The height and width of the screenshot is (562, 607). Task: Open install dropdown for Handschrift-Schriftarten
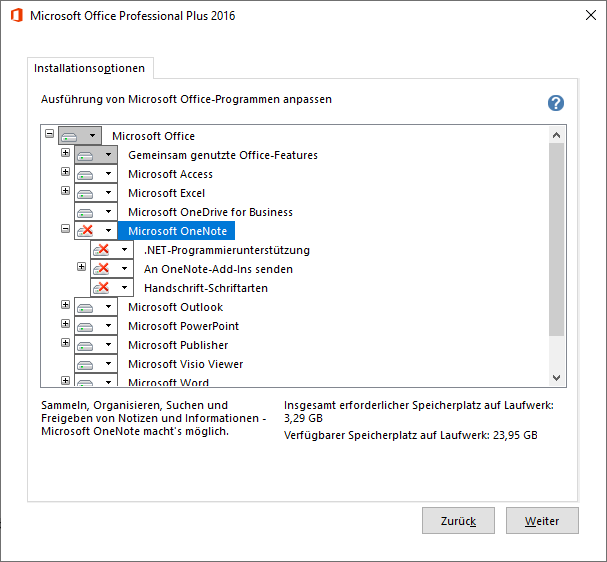coord(112,288)
